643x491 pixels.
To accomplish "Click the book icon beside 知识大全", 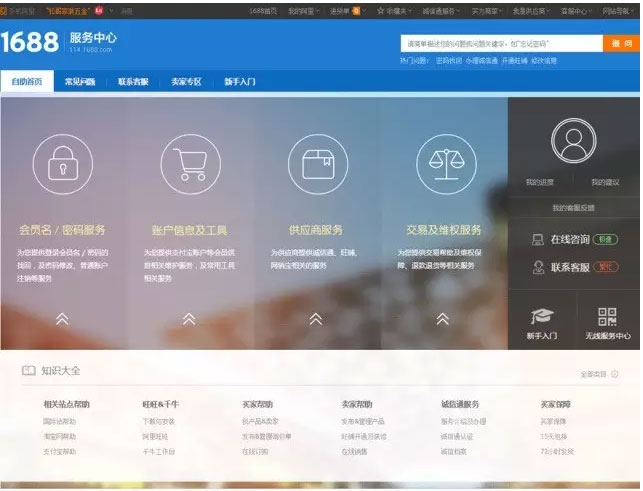I will (x=29, y=371).
